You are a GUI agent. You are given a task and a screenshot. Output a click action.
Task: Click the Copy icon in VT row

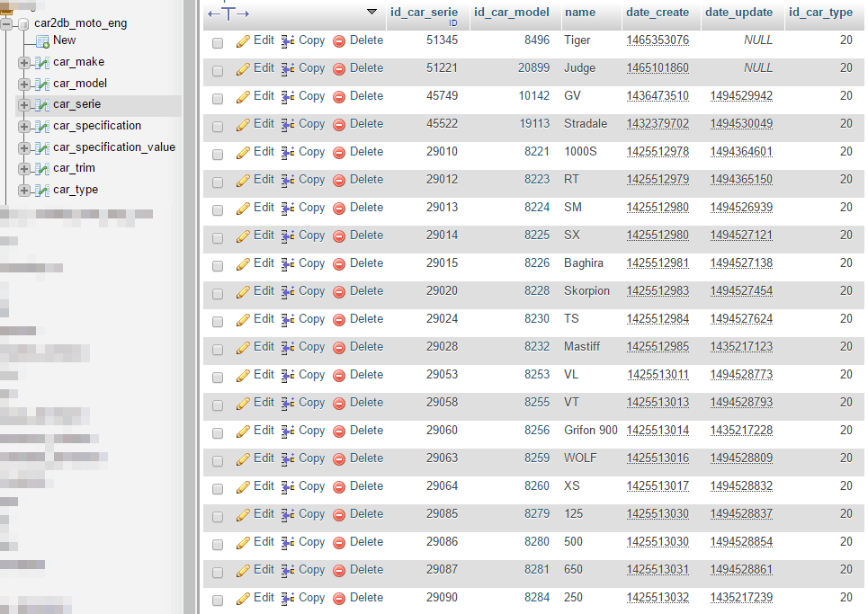coord(287,403)
